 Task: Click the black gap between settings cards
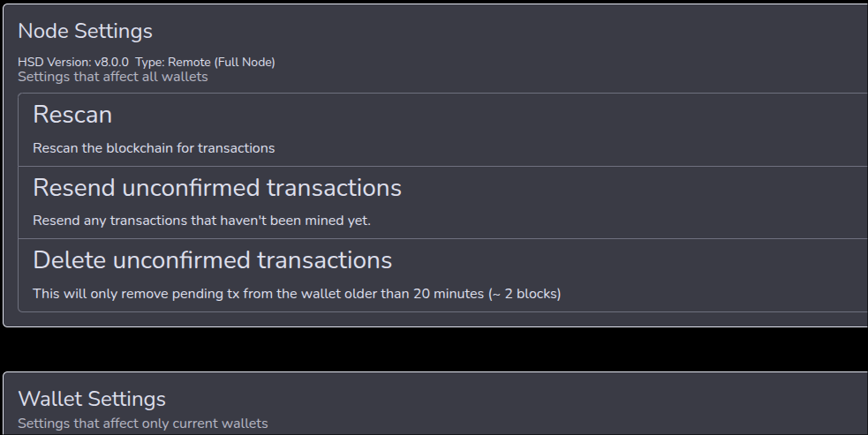click(433, 349)
